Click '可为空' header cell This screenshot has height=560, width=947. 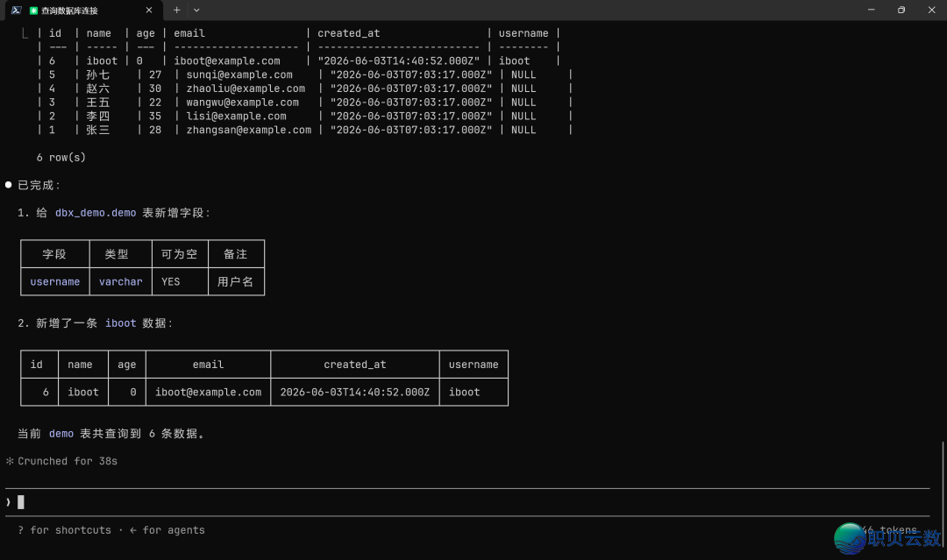click(180, 254)
